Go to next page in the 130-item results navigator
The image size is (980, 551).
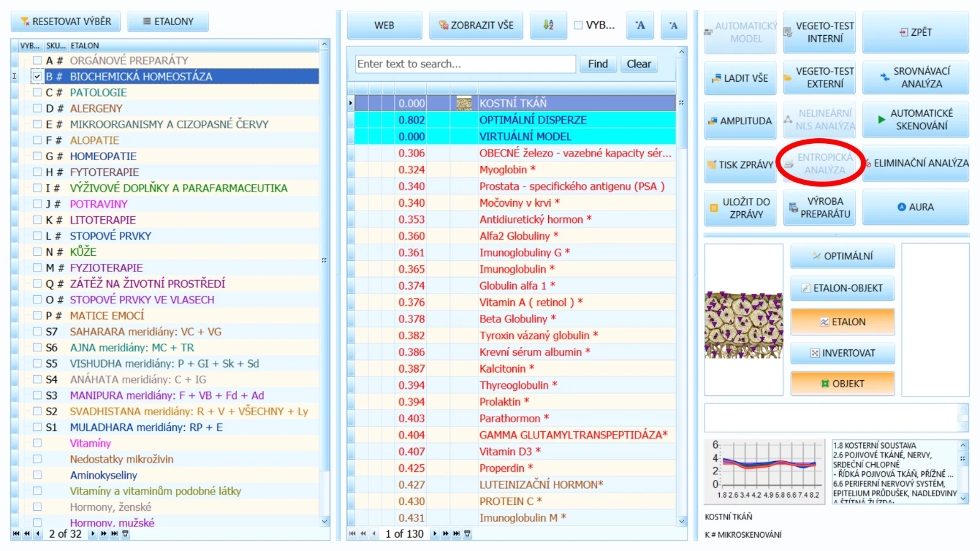[x=446, y=534]
